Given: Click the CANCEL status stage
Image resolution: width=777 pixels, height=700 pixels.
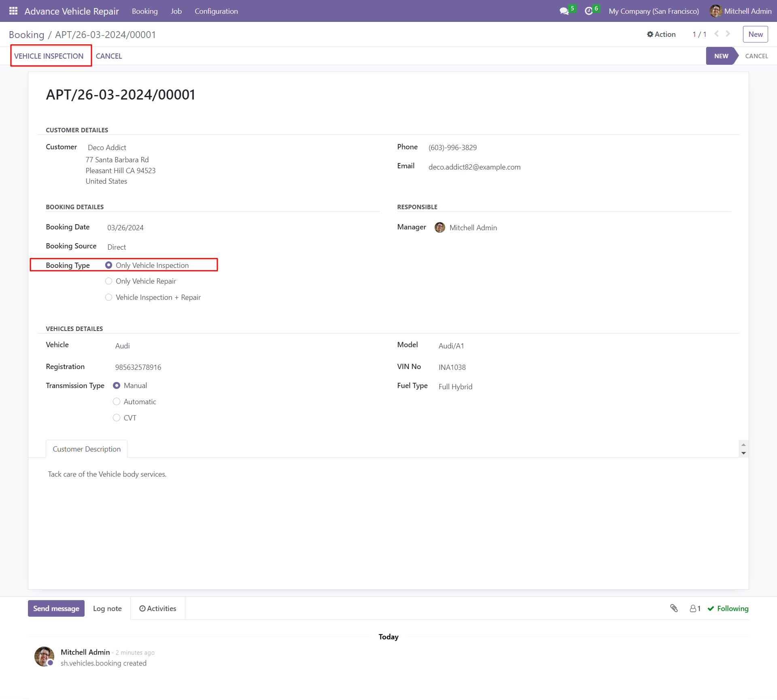Looking at the screenshot, I should [756, 56].
